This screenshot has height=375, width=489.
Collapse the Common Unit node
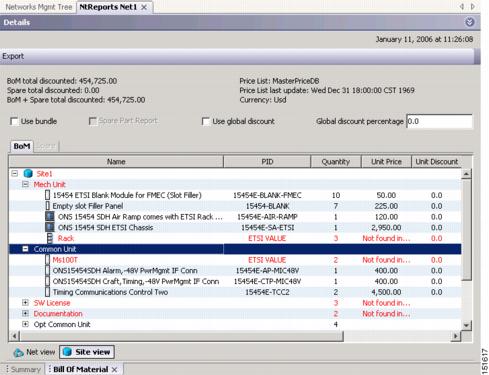coord(25,249)
